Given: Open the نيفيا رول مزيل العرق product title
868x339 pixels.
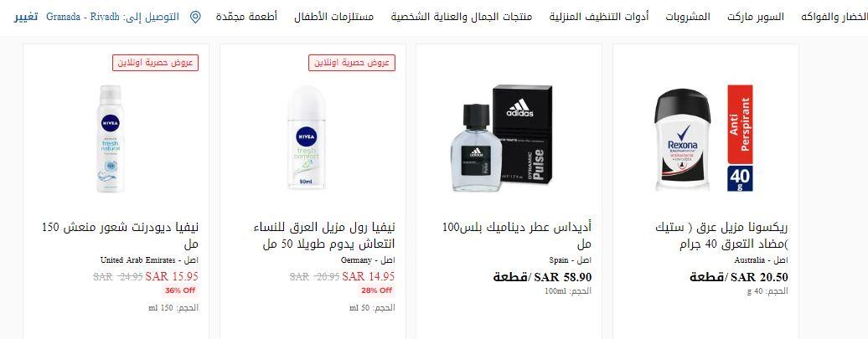Looking at the screenshot, I should [324, 235].
